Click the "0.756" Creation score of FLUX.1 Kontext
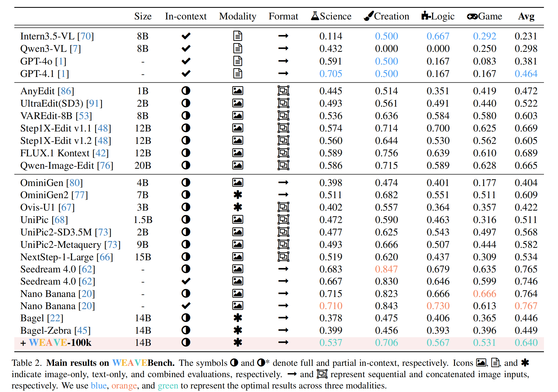The width and height of the screenshot is (558, 392). pyautogui.click(x=386, y=153)
